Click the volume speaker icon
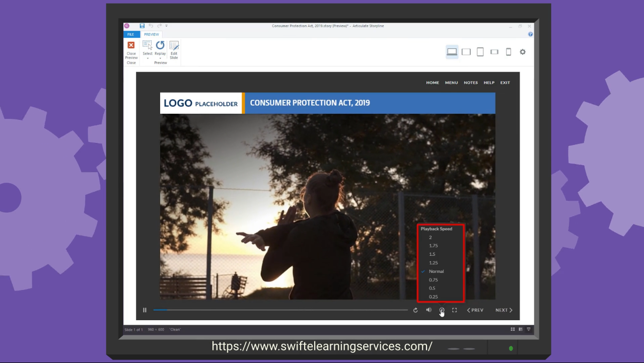644x363 pixels. (428, 310)
